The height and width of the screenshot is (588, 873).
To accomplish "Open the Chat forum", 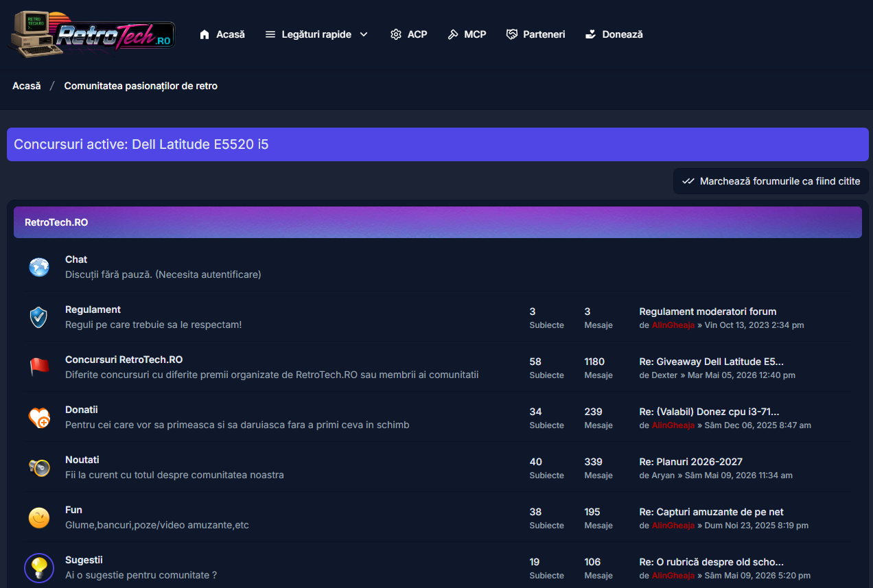I will pos(76,259).
